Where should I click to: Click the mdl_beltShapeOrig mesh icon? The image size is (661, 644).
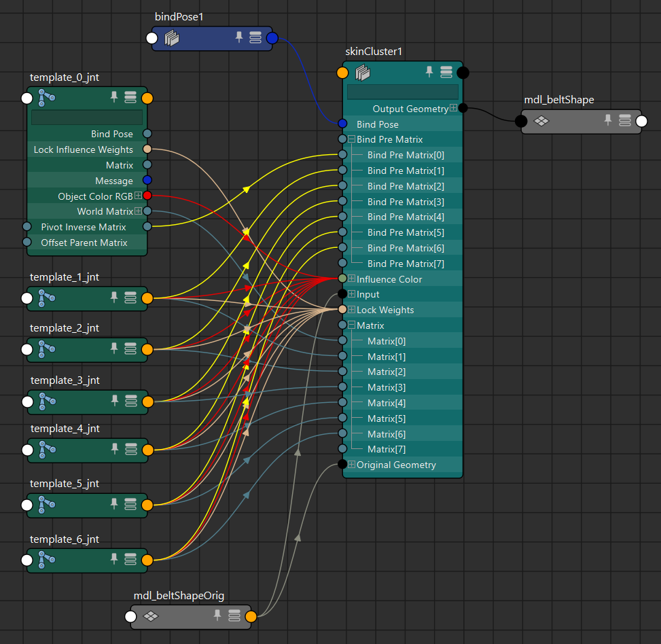[x=151, y=617]
